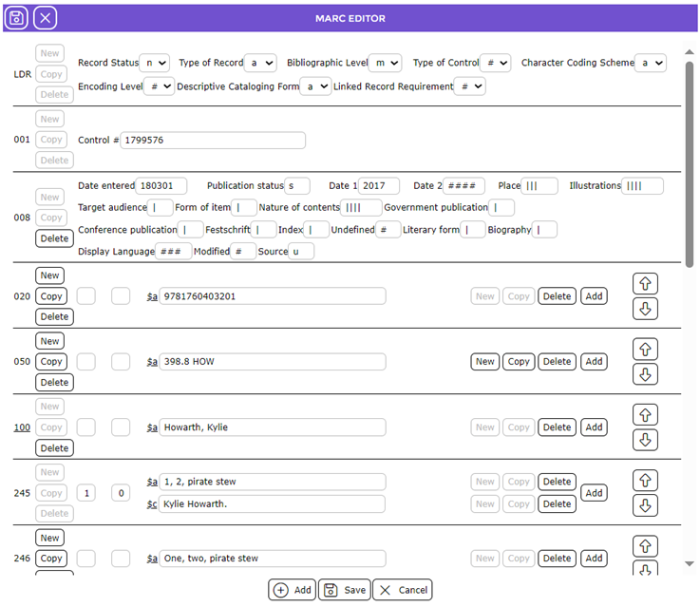Screen dimensions: 700x607
Task: Click the 100 $a field Howarth, Kylie
Action: [x=273, y=427]
